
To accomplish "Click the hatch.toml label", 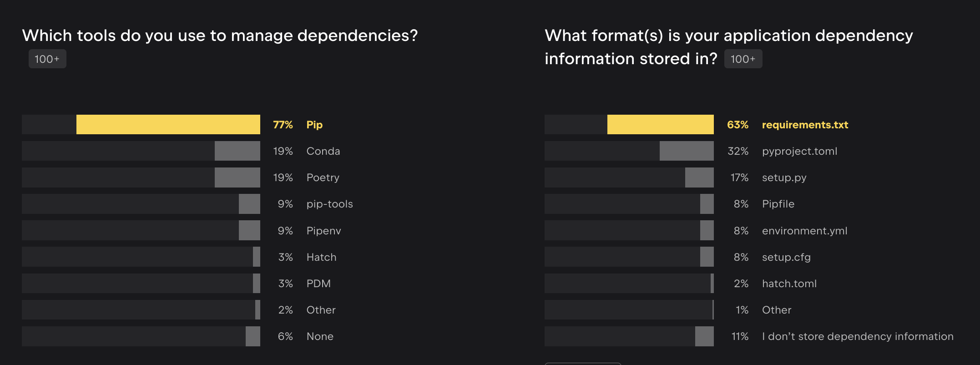I will click(x=789, y=284).
